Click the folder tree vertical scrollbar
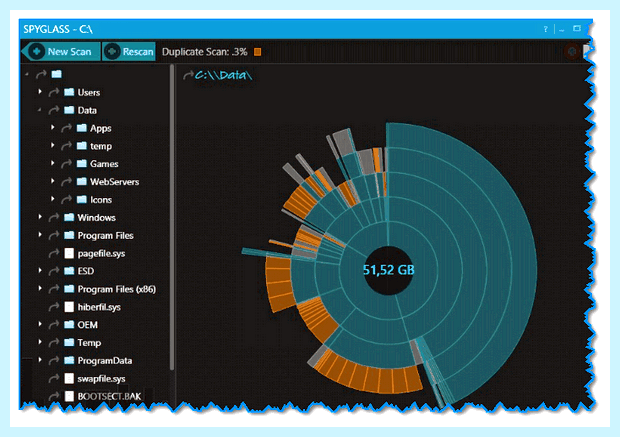The width and height of the screenshot is (620, 437). pyautogui.click(x=172, y=218)
